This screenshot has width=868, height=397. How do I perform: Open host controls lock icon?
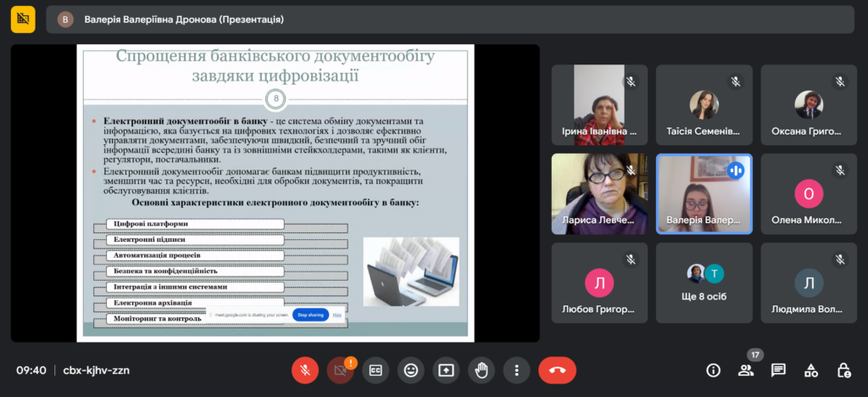[x=843, y=370]
